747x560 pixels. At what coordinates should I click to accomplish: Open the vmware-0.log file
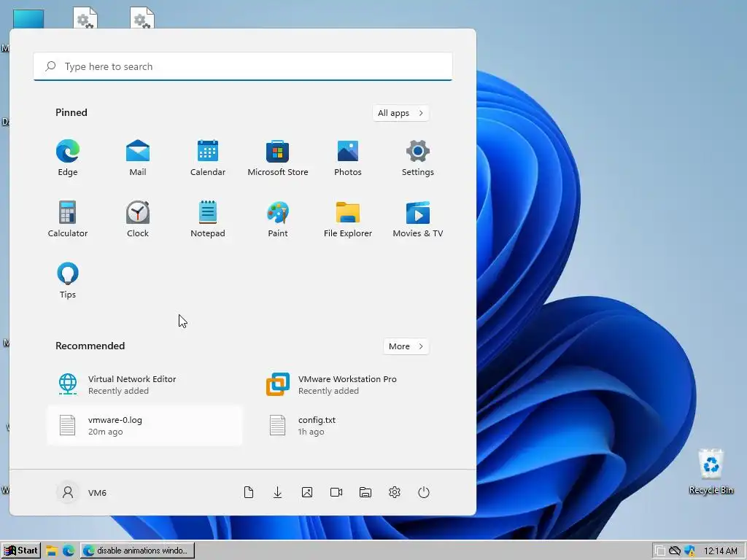tap(144, 425)
